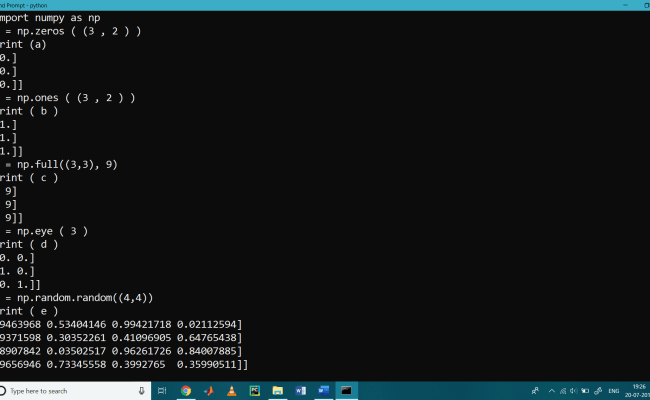Click the value 0.99421718 in the output
The height and width of the screenshot is (400, 650).
(141, 325)
